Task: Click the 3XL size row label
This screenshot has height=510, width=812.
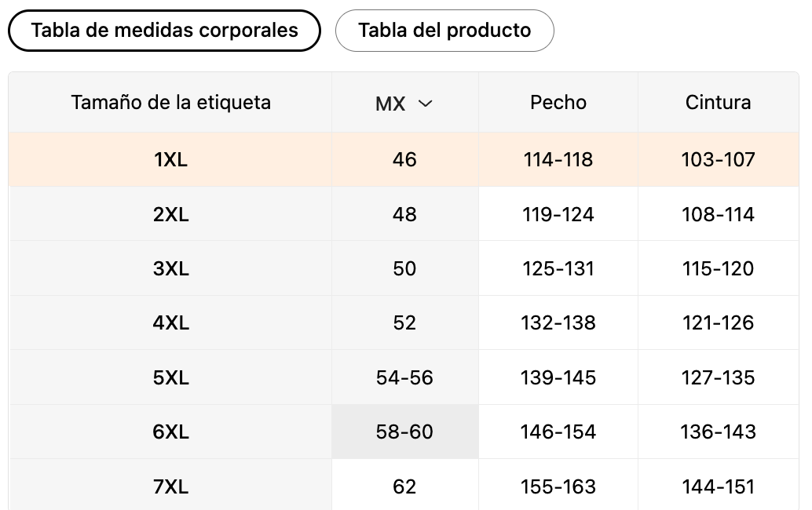Action: [x=170, y=268]
